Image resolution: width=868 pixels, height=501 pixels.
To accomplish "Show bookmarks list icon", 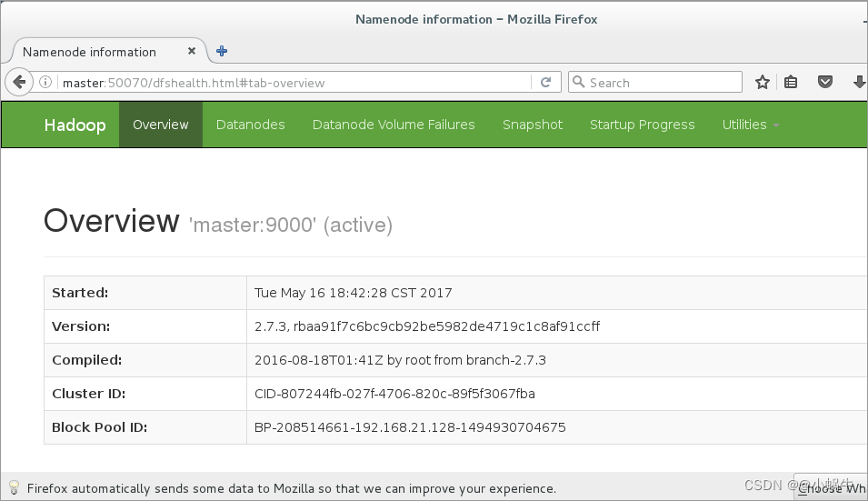I will [x=791, y=83].
